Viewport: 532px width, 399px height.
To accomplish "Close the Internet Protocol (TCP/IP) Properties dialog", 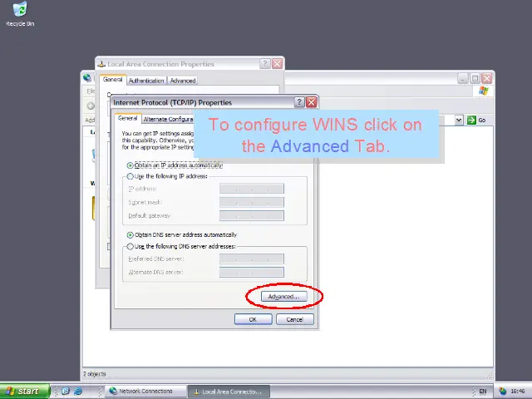I will (x=312, y=102).
